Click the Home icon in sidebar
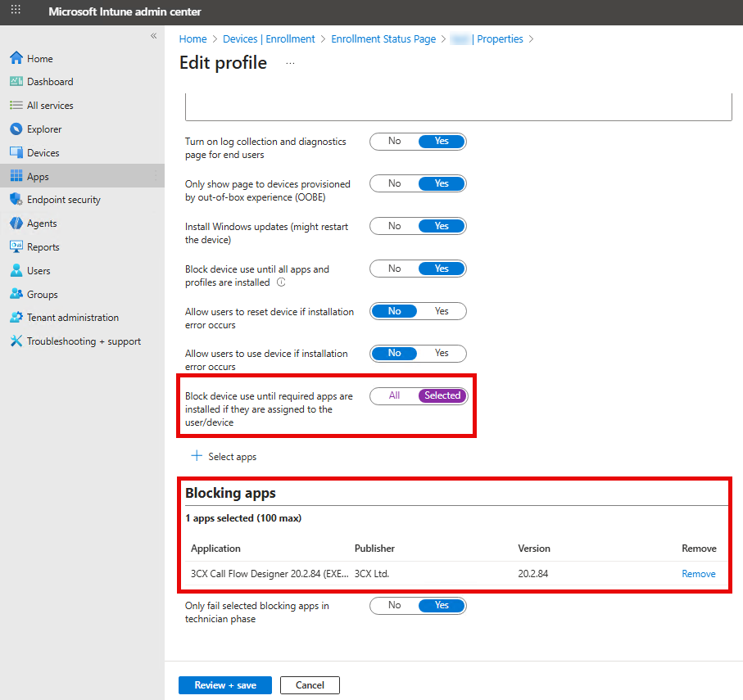This screenshot has width=743, height=700. click(x=16, y=59)
